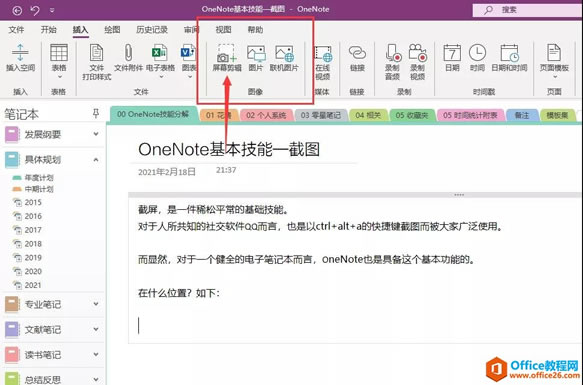Image resolution: width=583 pixels, height=385 pixels.
Task: Switch to the 05 收藏夹 section tab
Action: coord(412,115)
